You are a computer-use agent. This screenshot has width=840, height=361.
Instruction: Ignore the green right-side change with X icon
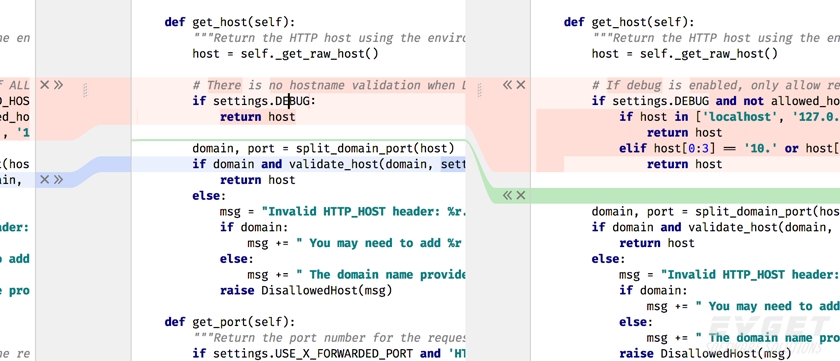coord(521,195)
